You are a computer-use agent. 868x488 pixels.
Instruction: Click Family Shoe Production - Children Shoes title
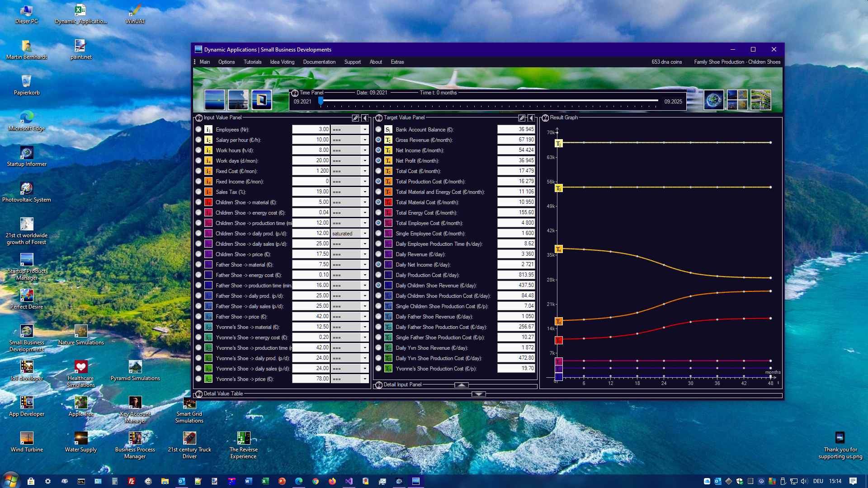(x=737, y=62)
